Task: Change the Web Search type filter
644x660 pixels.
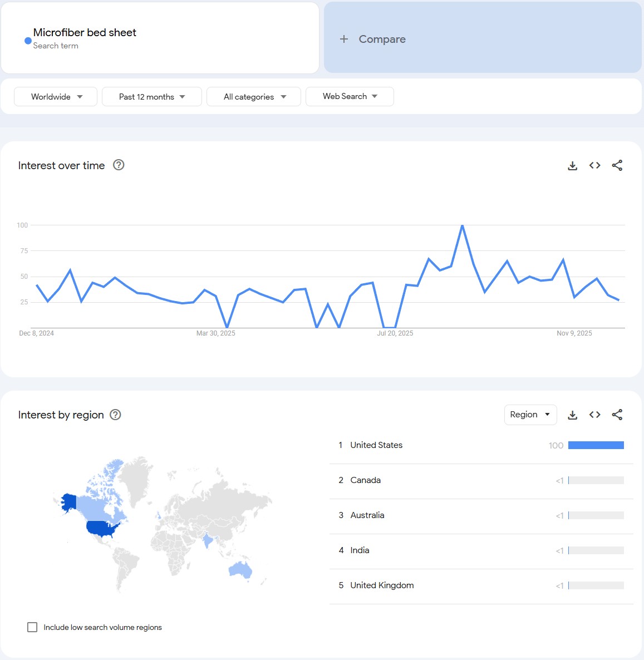Action: 350,96
